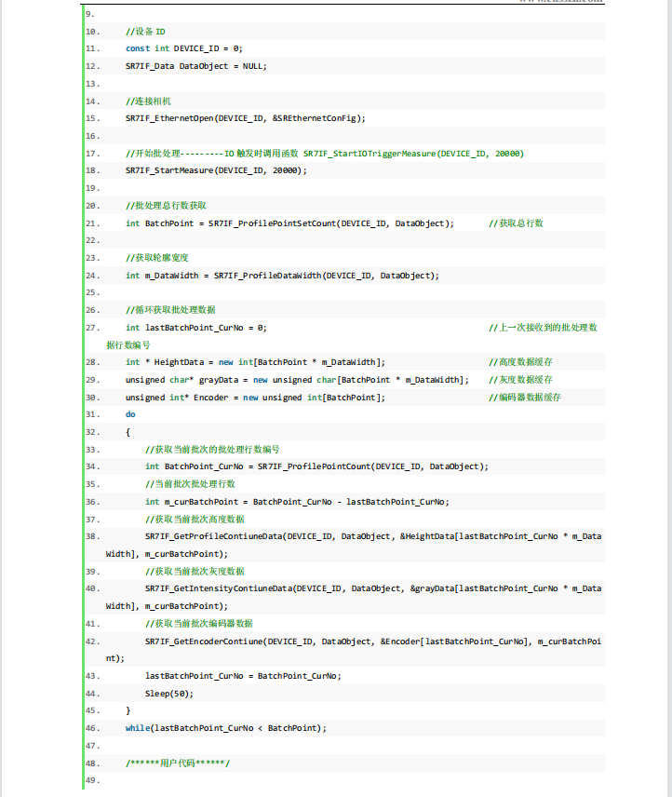Click the '//获取当前批次的批处理行数编号' comment on line 33

pyautogui.click(x=212, y=450)
